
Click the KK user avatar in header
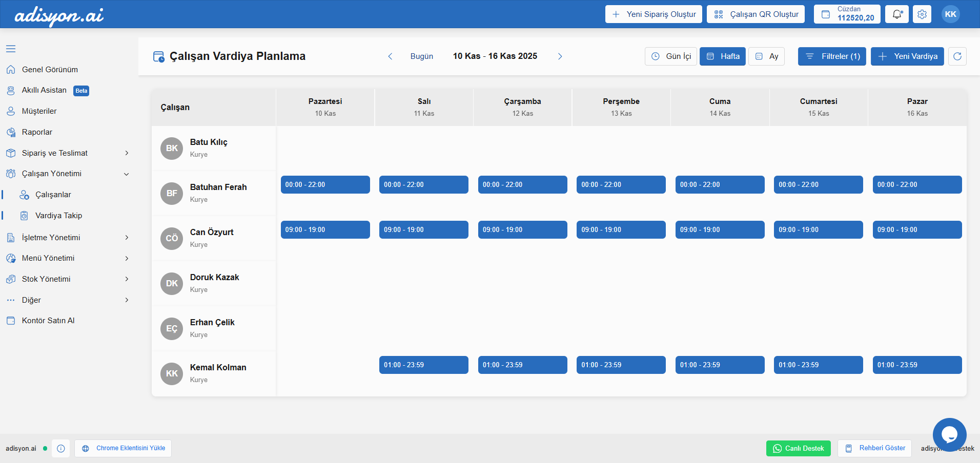(x=950, y=14)
